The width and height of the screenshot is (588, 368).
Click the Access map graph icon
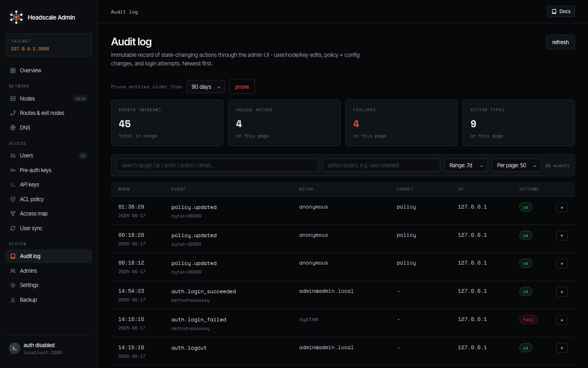[x=13, y=213]
